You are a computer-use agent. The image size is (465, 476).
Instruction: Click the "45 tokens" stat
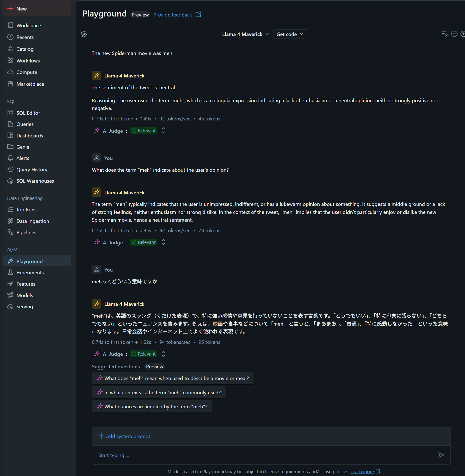(209, 119)
